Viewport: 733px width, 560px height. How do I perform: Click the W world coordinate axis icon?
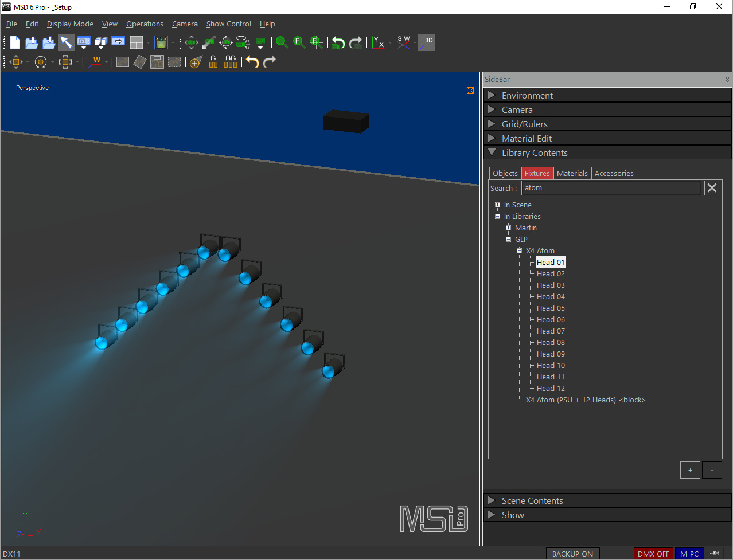pos(95,61)
